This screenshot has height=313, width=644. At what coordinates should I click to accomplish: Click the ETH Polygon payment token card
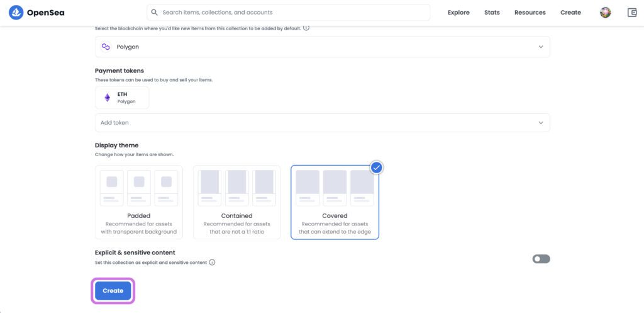click(x=122, y=98)
